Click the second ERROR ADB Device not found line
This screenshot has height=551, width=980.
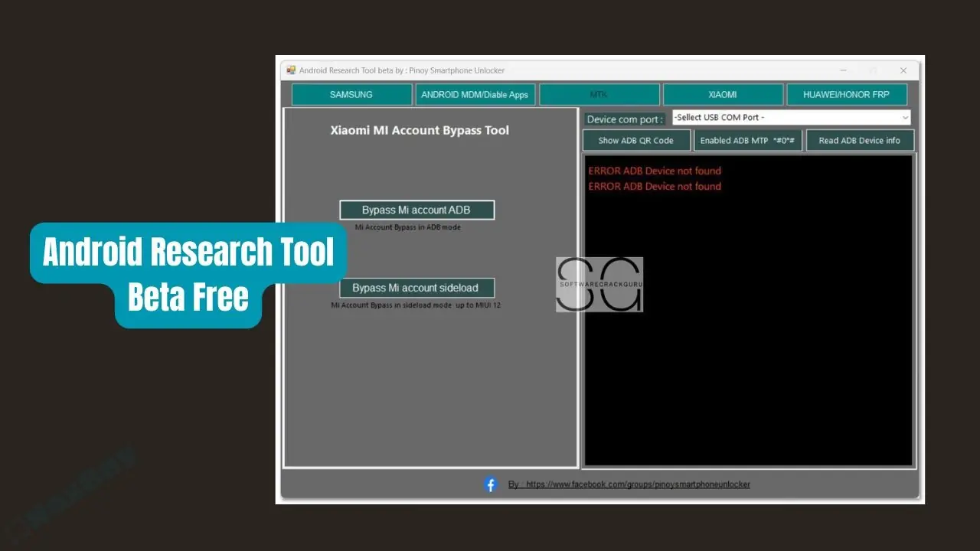[655, 186]
